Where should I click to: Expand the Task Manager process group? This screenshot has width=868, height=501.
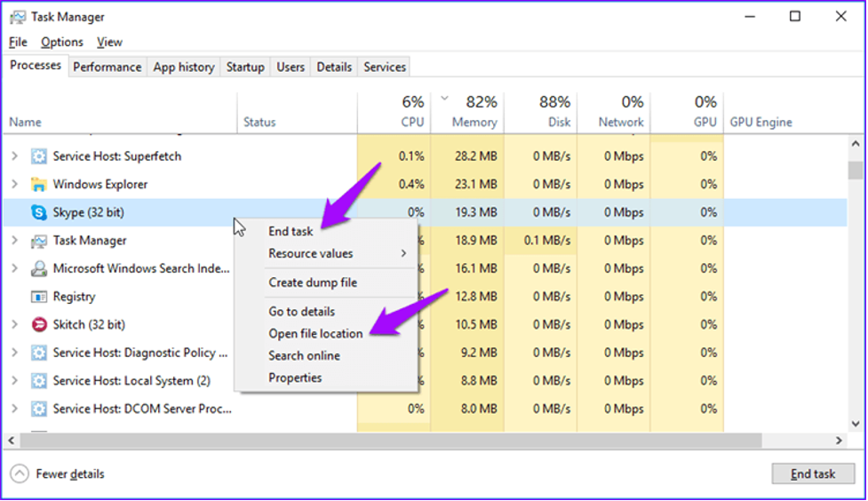15,241
